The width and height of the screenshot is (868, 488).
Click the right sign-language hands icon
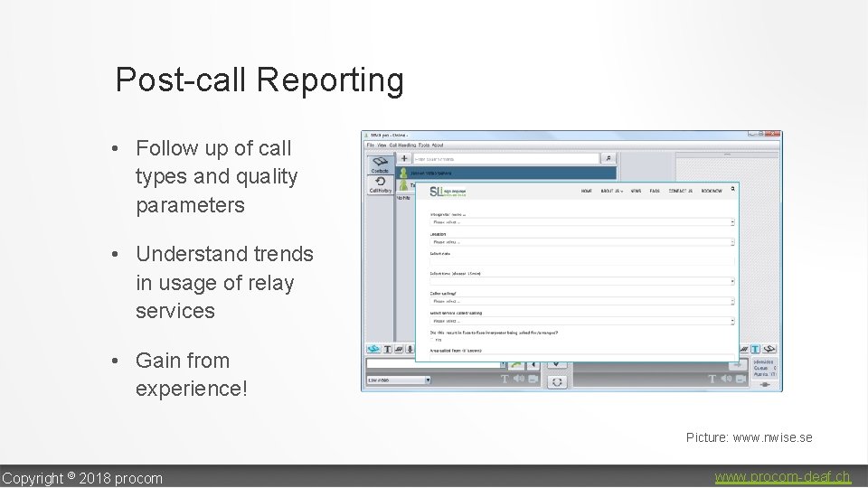pos(769,349)
